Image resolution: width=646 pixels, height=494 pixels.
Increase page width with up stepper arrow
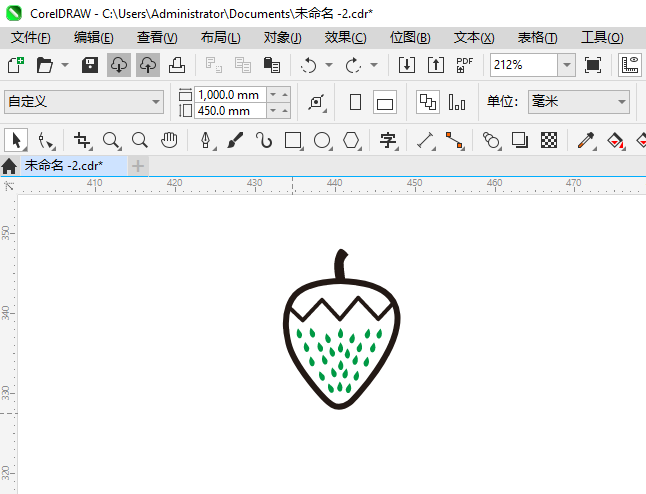[285, 95]
